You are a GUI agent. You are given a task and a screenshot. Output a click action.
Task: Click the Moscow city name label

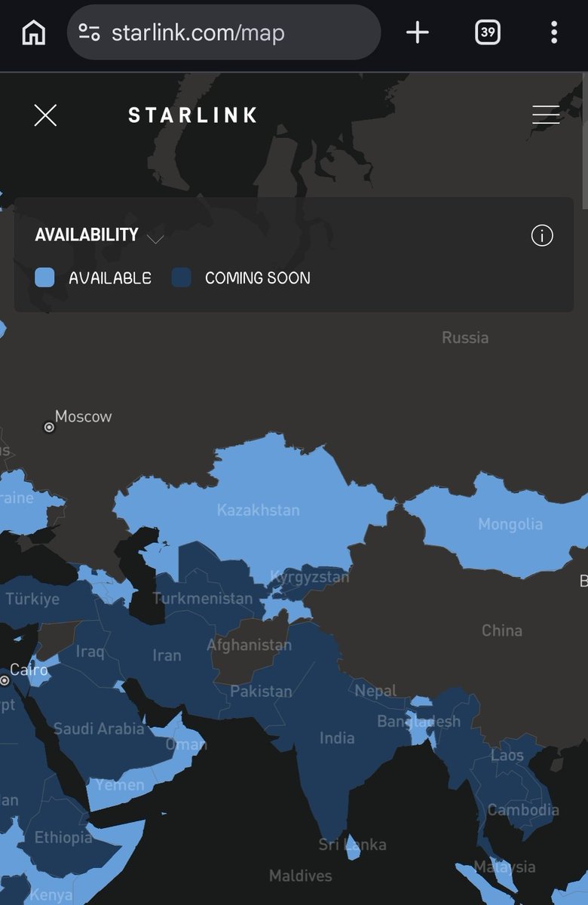pos(83,416)
